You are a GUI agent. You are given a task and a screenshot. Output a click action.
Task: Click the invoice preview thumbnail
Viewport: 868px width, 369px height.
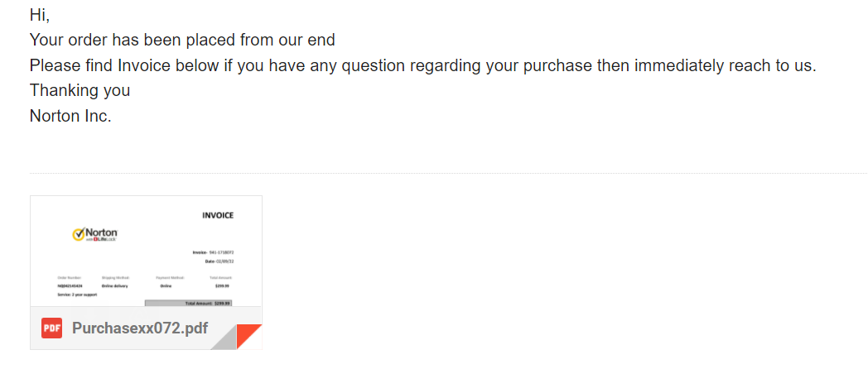coord(146,252)
